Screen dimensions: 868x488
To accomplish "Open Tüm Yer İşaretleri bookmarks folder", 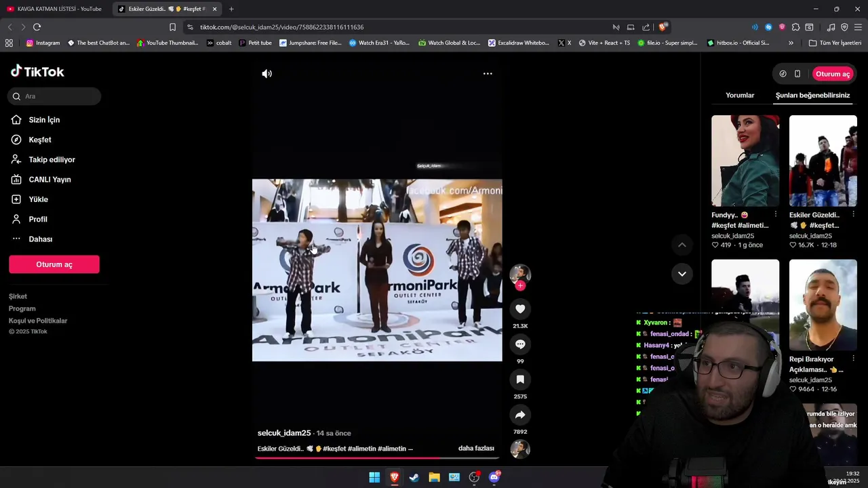I will (x=835, y=43).
